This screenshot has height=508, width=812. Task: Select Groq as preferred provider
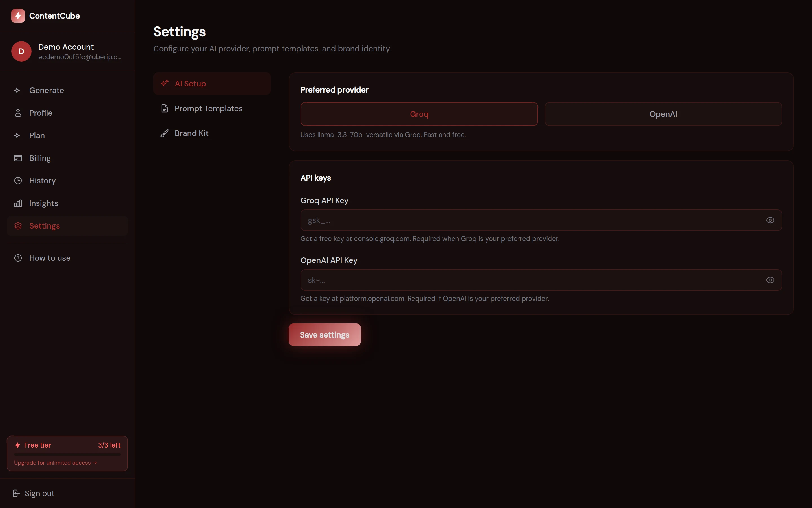(419, 114)
